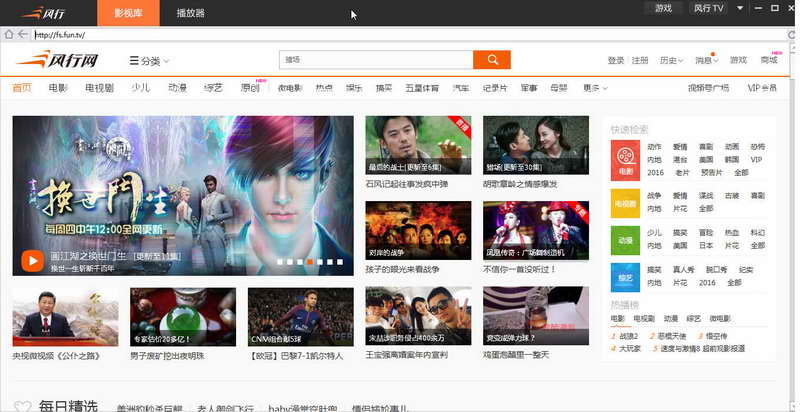Select 纪录片 in the navigation bar

(x=495, y=88)
